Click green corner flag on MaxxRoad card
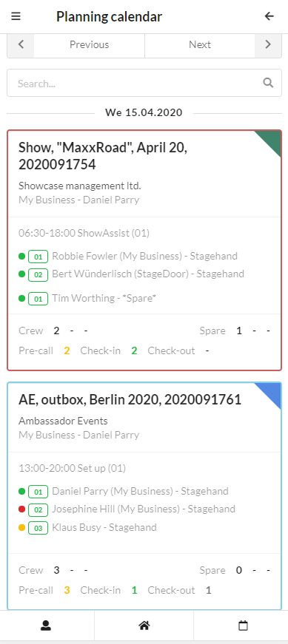Screen dimensions: 288x644 271,141
